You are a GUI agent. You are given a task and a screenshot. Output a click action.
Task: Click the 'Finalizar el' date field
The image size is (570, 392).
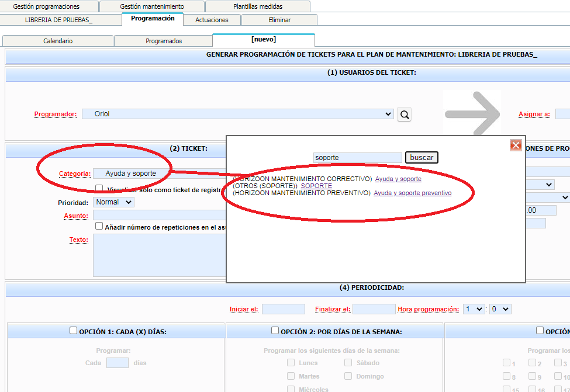tap(374, 309)
